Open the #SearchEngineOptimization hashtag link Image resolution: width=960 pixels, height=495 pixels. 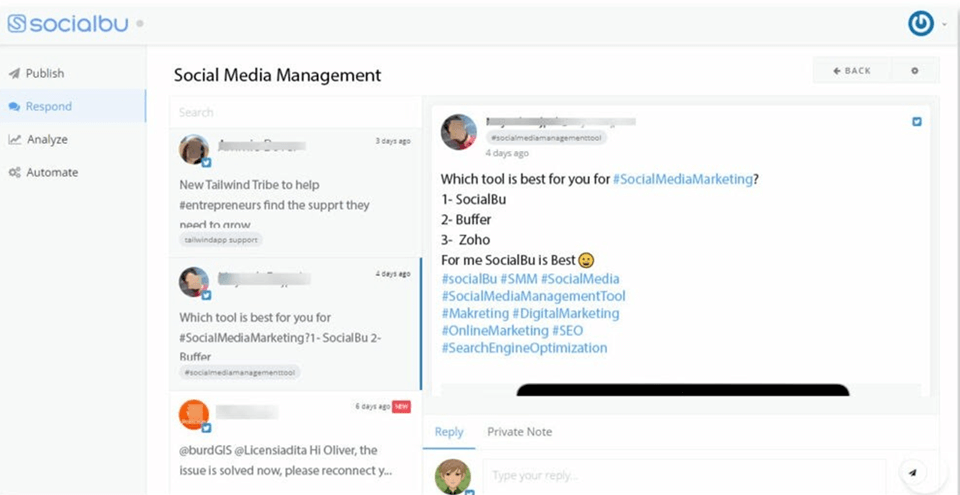pyautogui.click(x=524, y=348)
